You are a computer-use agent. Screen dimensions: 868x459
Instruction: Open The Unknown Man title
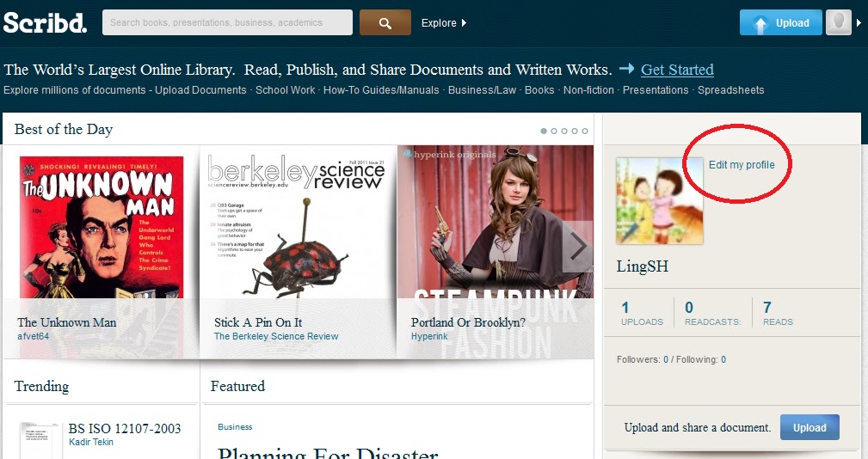pyautogui.click(x=66, y=322)
